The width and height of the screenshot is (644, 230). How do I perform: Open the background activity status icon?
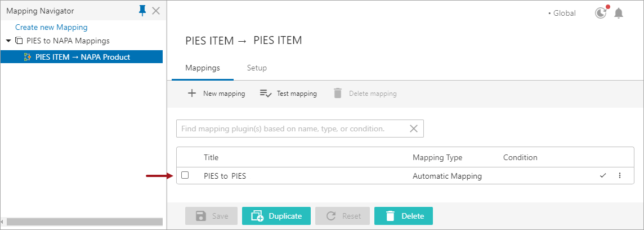pyautogui.click(x=601, y=12)
